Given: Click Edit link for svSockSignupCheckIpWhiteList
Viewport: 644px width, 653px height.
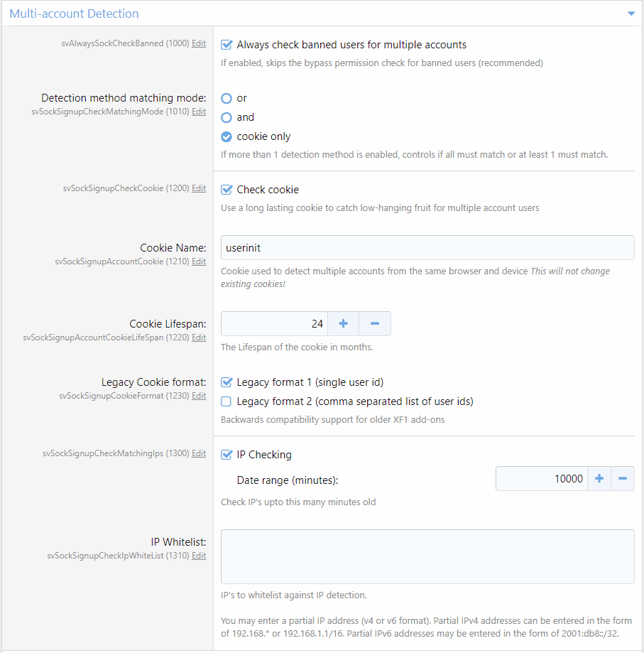Looking at the screenshot, I should 199,556.
